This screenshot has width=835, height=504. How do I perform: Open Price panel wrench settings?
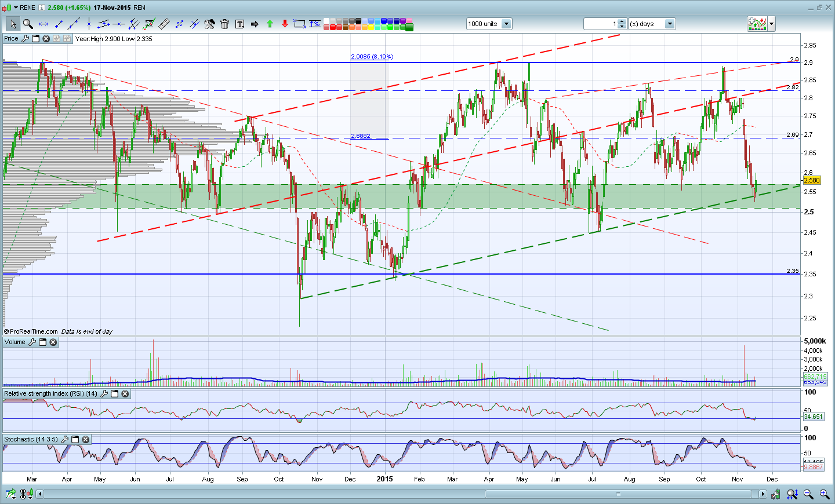pos(25,39)
